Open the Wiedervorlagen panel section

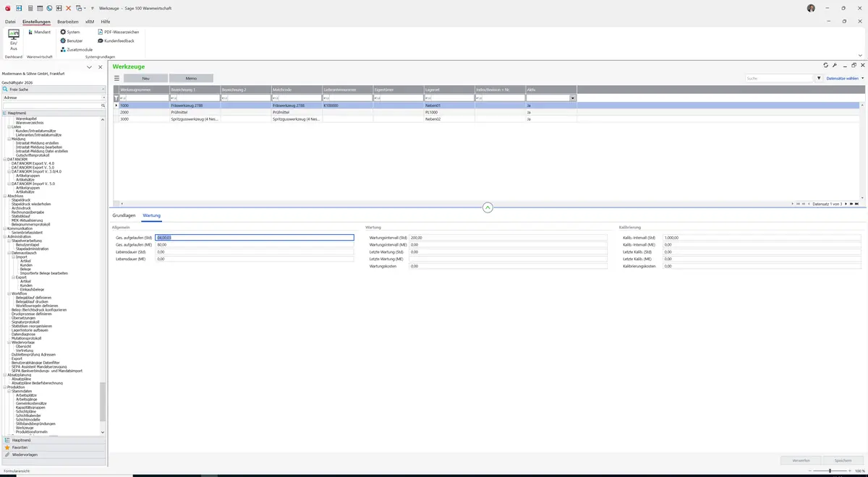pos(54,455)
